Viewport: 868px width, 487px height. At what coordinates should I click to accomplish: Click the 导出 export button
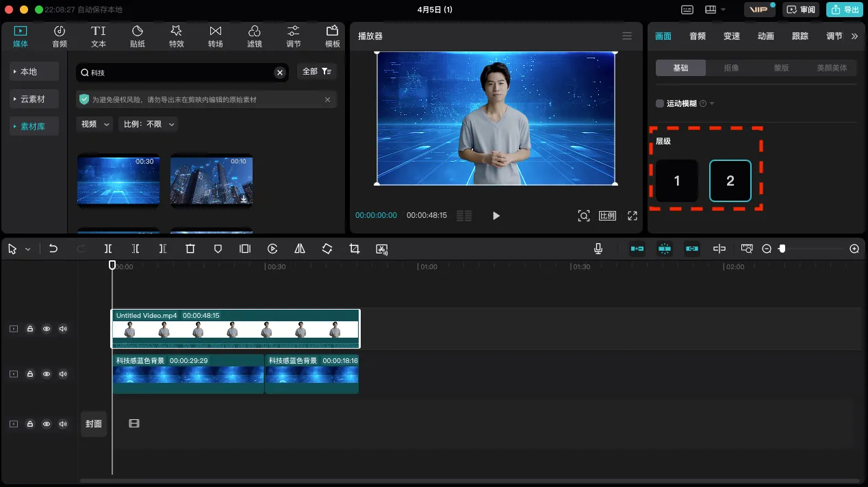point(844,10)
